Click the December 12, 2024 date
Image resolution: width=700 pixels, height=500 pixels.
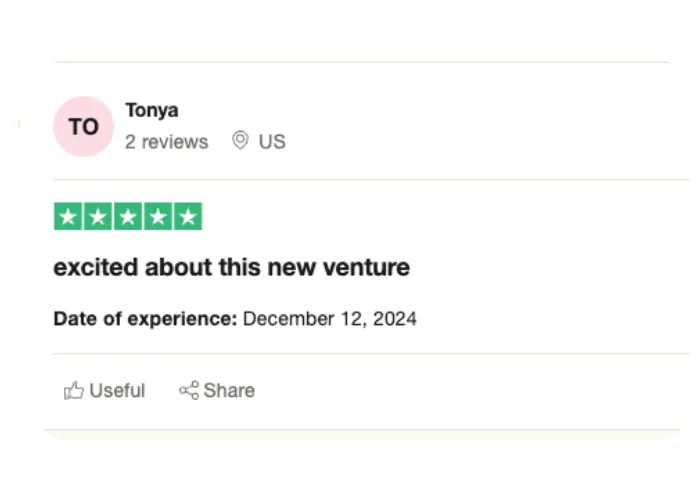pos(329,319)
